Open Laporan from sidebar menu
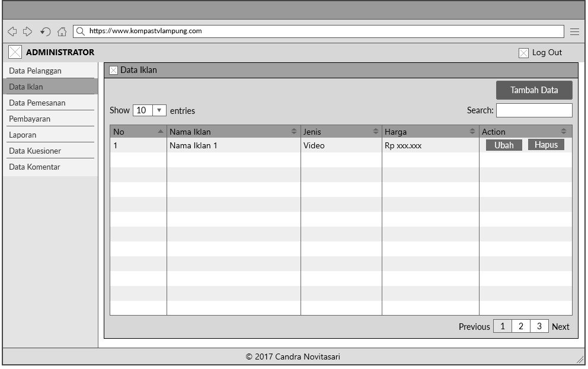 [23, 135]
